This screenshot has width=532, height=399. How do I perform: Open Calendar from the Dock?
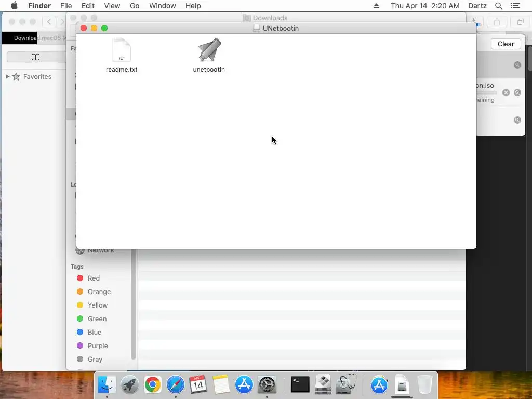coord(198,384)
